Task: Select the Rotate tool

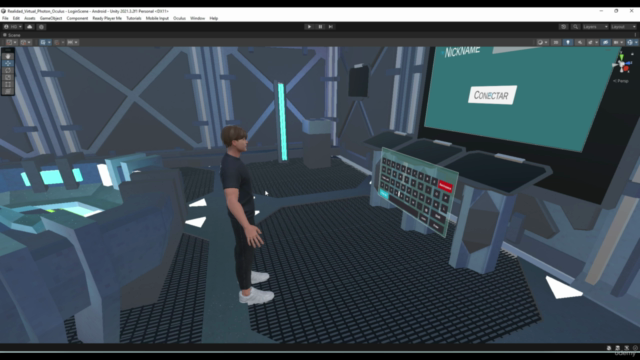Action: point(8,70)
